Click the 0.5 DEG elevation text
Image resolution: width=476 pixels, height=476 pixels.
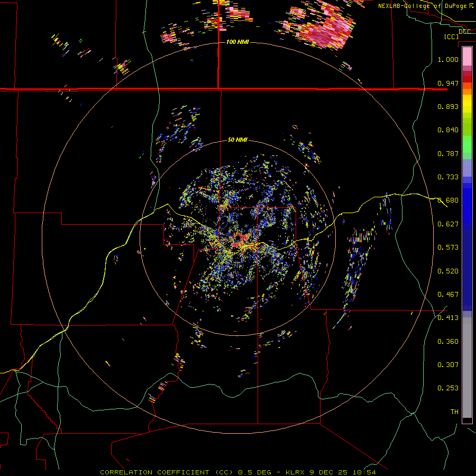[254, 472]
